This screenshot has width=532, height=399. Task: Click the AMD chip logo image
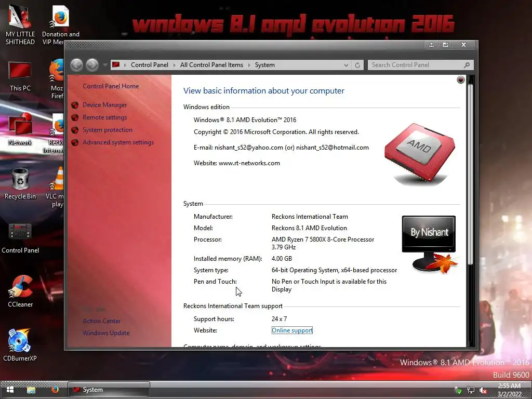(x=420, y=154)
